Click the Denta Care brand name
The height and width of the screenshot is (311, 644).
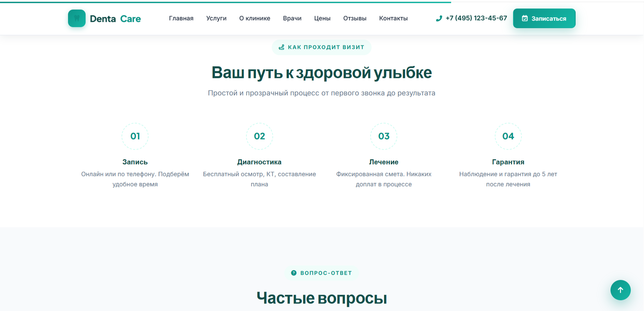click(x=115, y=19)
